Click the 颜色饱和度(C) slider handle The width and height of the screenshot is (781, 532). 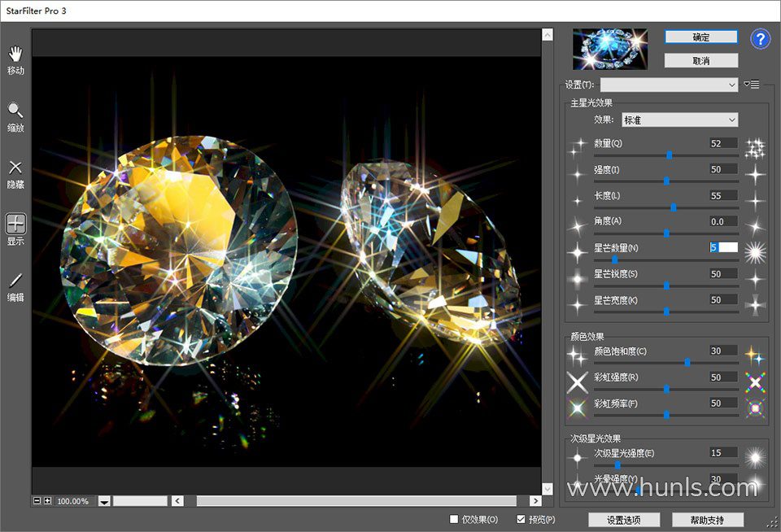point(687,363)
